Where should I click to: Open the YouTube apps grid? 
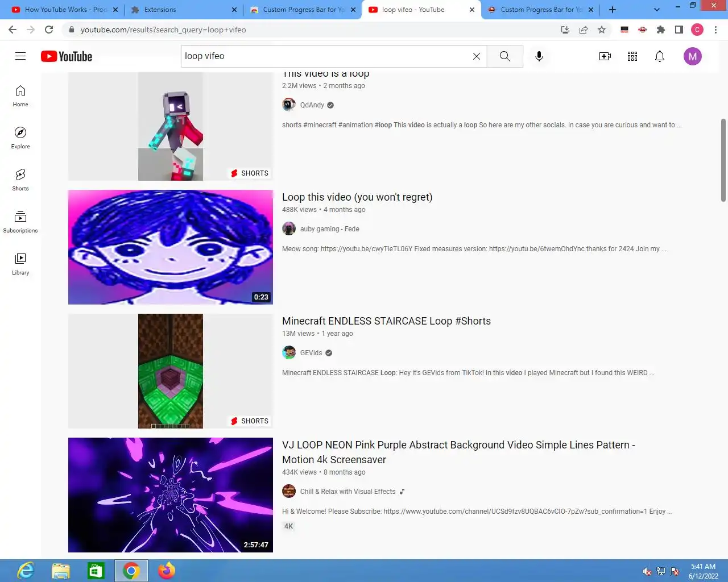pyautogui.click(x=632, y=56)
